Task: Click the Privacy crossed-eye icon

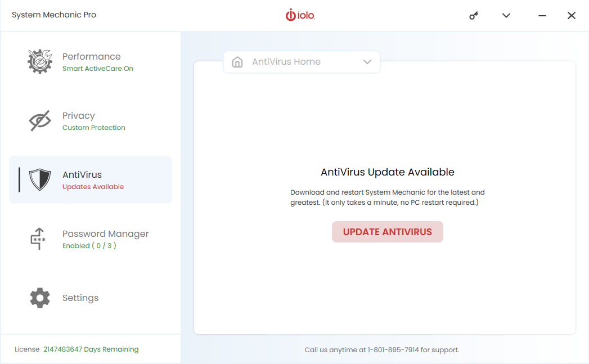Action: tap(40, 120)
